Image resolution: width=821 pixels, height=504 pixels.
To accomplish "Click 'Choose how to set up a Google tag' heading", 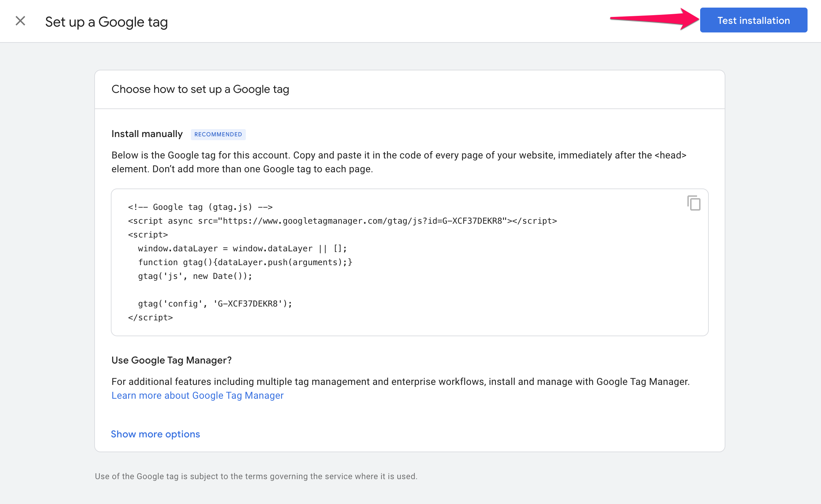I will pyautogui.click(x=200, y=89).
